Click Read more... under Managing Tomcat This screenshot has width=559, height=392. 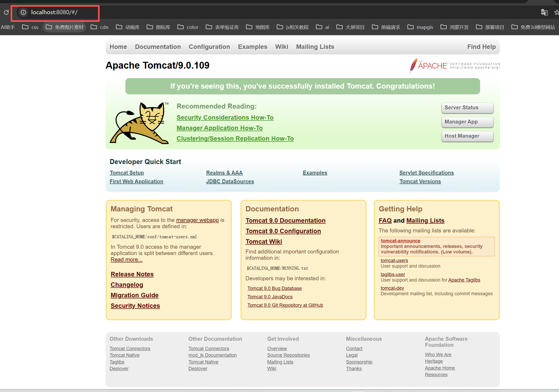(126, 259)
